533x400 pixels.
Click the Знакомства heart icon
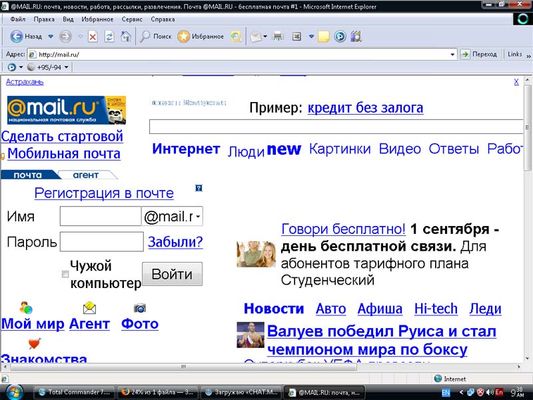(x=34, y=344)
